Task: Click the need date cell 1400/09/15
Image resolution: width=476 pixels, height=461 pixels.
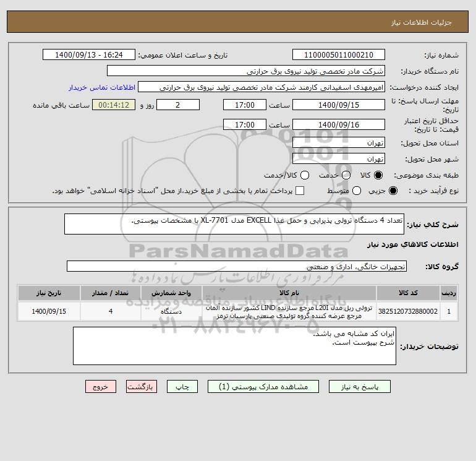Action: (49, 311)
